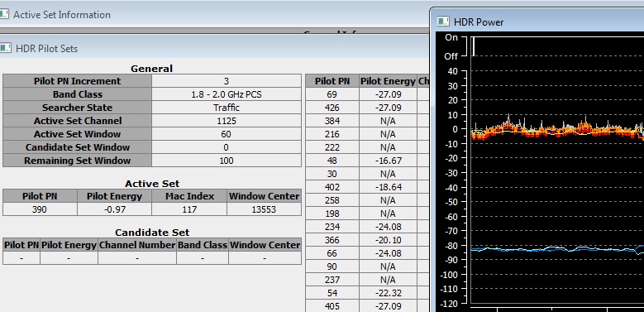This screenshot has width=644, height=312.
Task: Click Candidate Set Channel Number column header
Action: 137,245
